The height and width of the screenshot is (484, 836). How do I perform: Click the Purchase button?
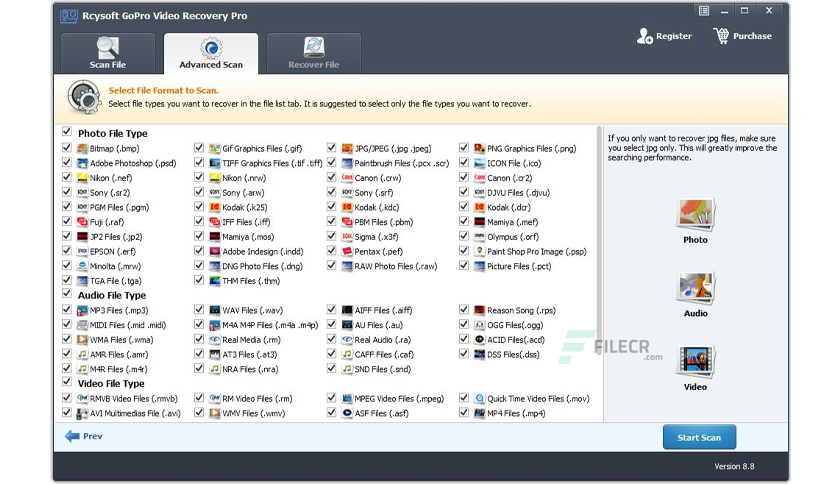(x=742, y=36)
